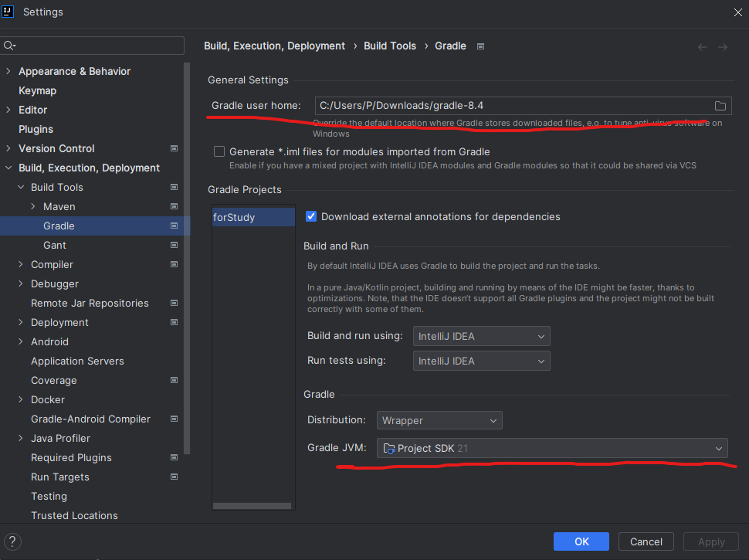Click project-settings icon beside Compiler
749x560 pixels.
click(175, 264)
